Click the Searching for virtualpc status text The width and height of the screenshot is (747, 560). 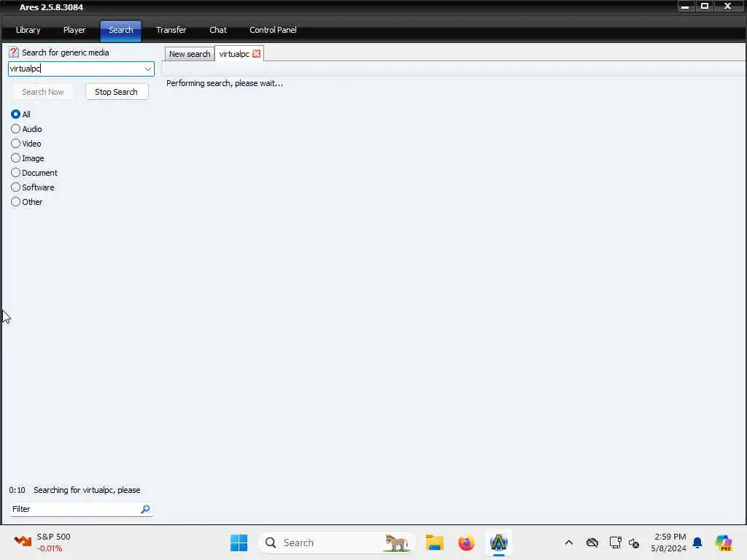pos(87,490)
